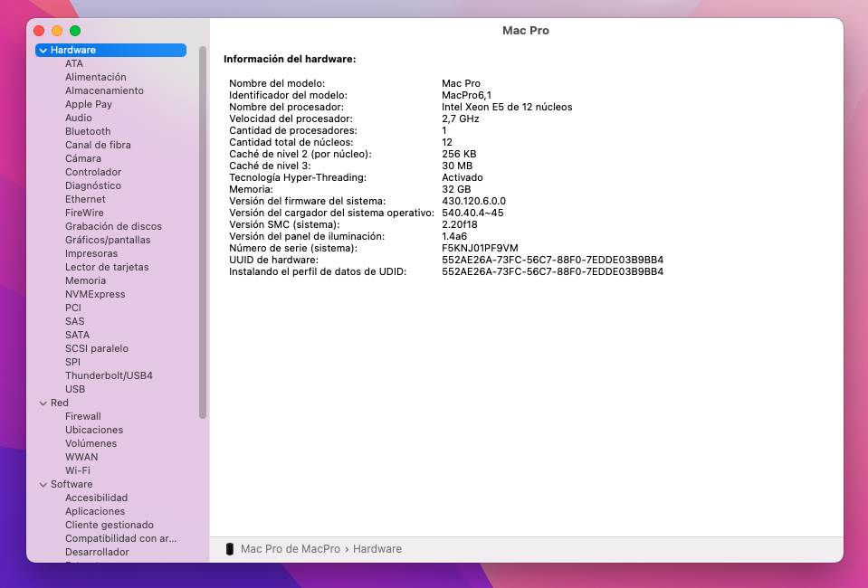
Task: Open SCSI paralelo in the sidebar
Action: click(x=97, y=348)
